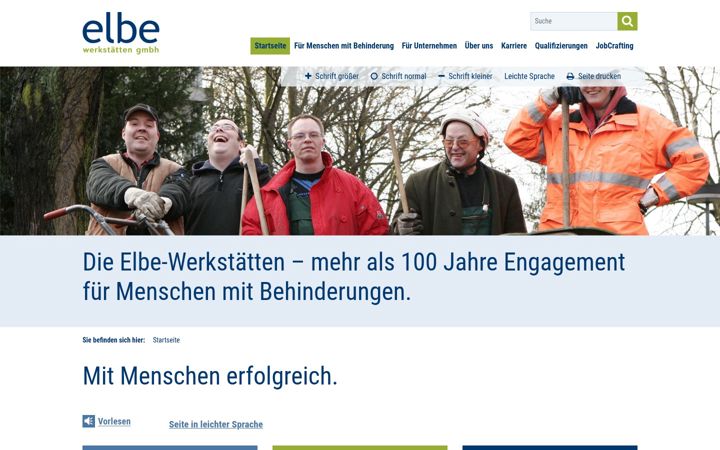Click Seite drucken link
The height and width of the screenshot is (450, 720).
click(599, 76)
